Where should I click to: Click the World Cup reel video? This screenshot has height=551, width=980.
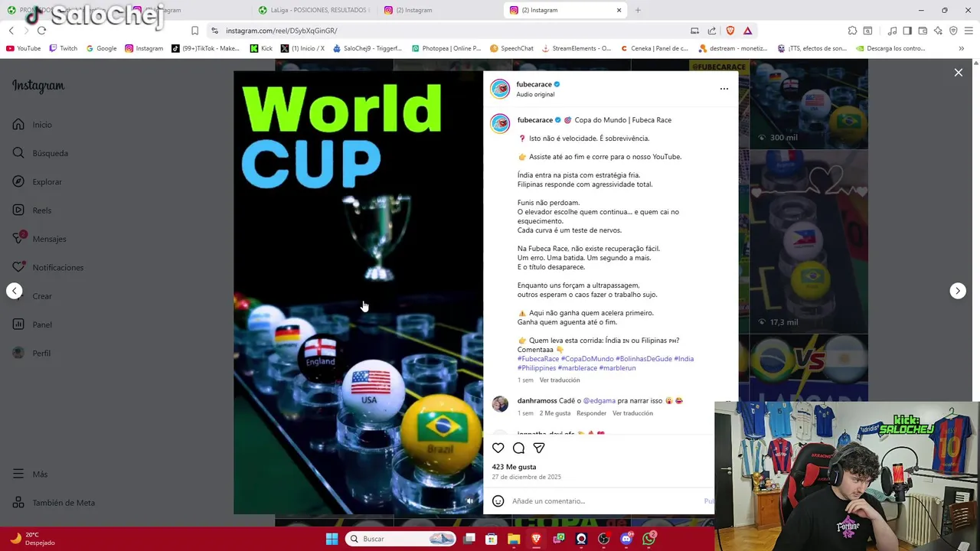(x=358, y=293)
